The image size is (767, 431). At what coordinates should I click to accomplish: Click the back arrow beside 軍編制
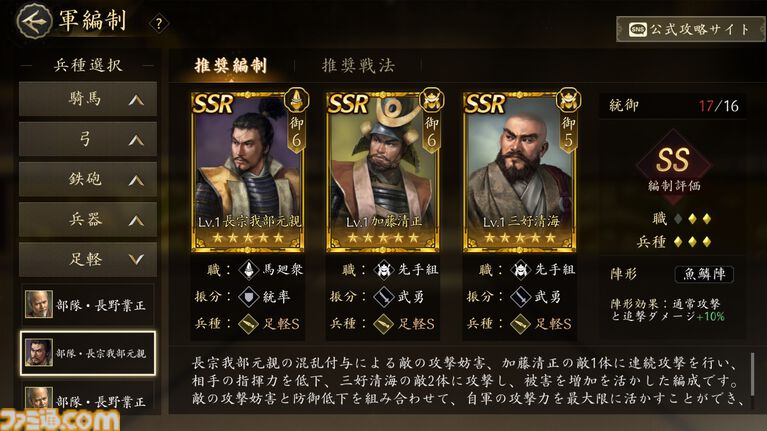(34, 21)
